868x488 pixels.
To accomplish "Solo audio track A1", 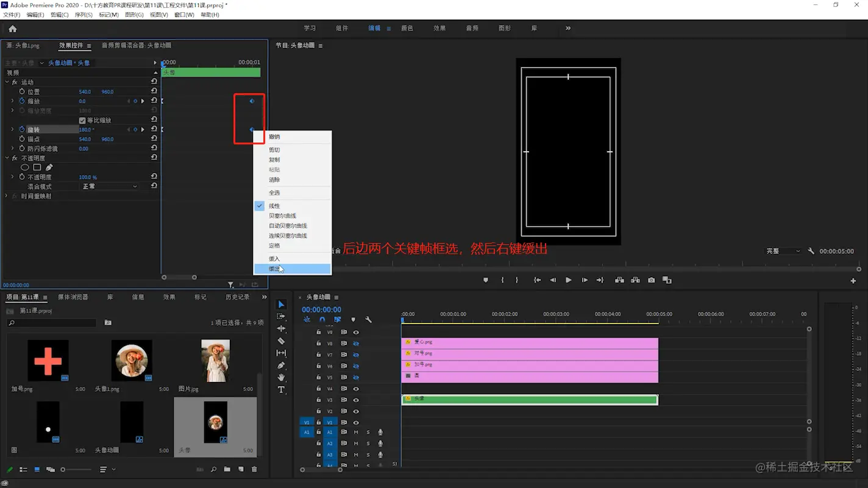I will tap(368, 433).
